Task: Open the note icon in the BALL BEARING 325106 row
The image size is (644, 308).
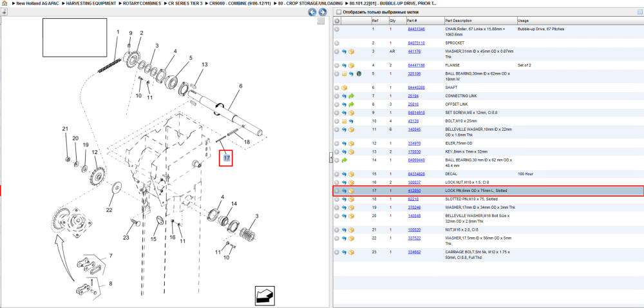Action: click(x=344, y=74)
